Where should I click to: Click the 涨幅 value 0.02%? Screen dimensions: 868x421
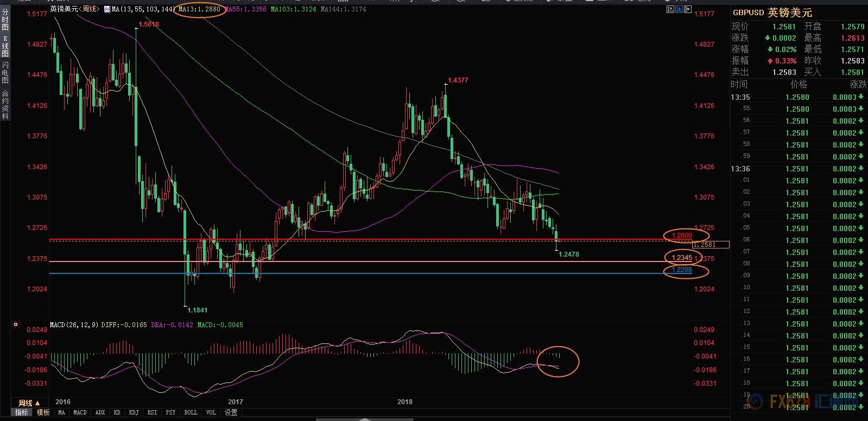point(786,49)
